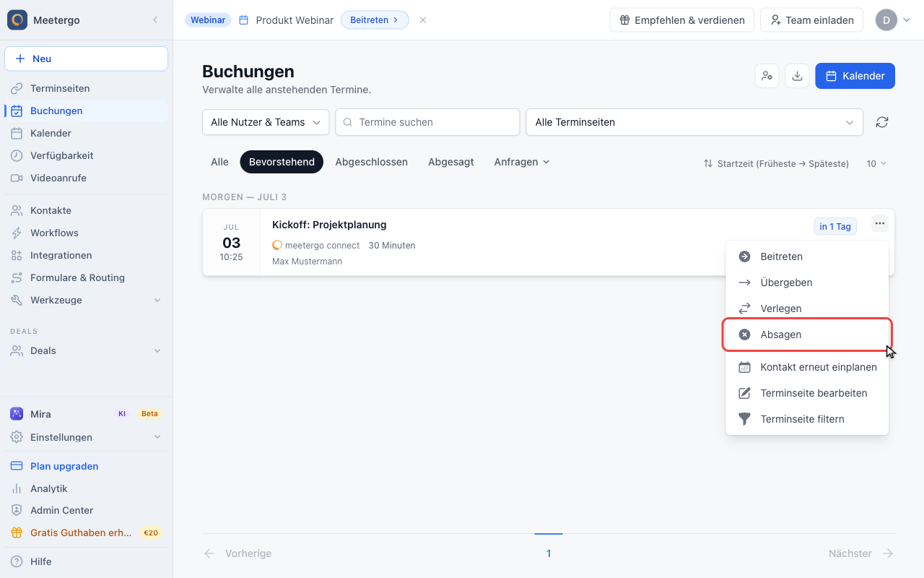
Task: Open Verfügbarkeit in the sidebar
Action: (x=86, y=155)
